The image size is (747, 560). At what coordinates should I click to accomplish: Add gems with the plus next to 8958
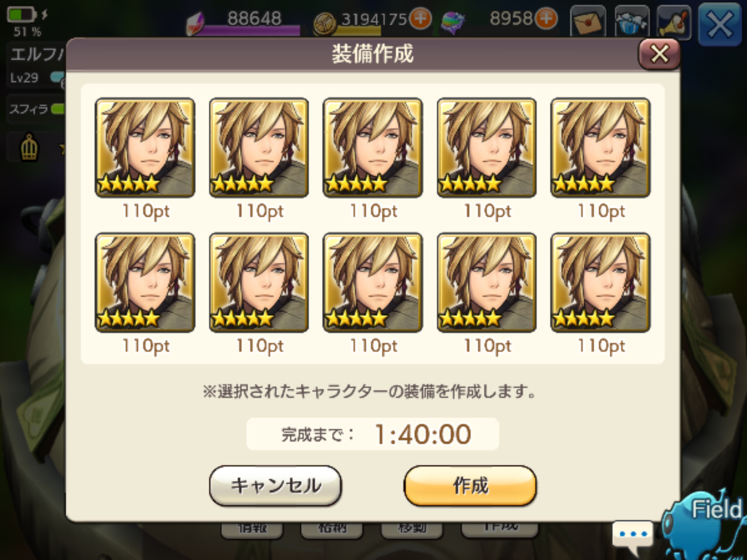click(x=546, y=19)
